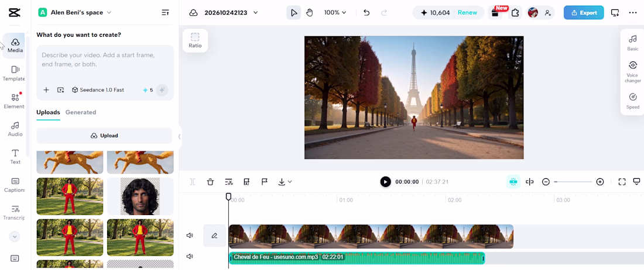This screenshot has height=270, width=644.
Task: Click the timeline zoom slider
Action: [573, 182]
